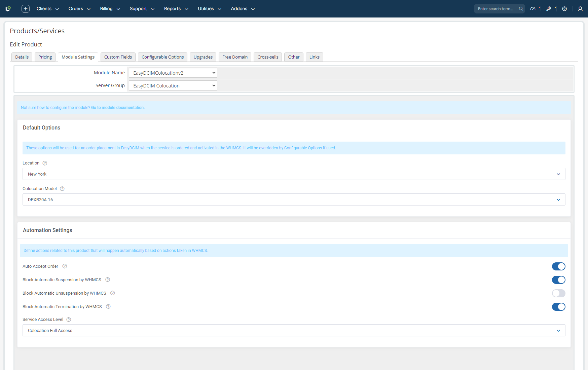Click help icon beside Block Automatic Suspension
This screenshot has width=588, height=370.
tap(108, 280)
